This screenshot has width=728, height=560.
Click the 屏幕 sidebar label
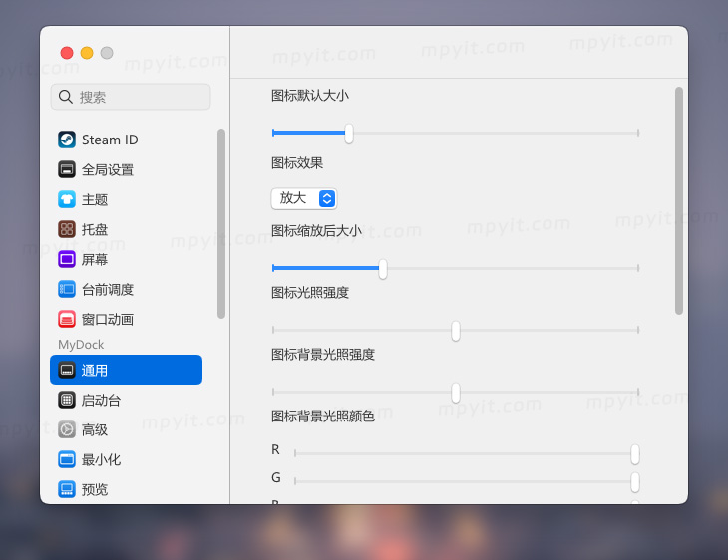tap(95, 259)
